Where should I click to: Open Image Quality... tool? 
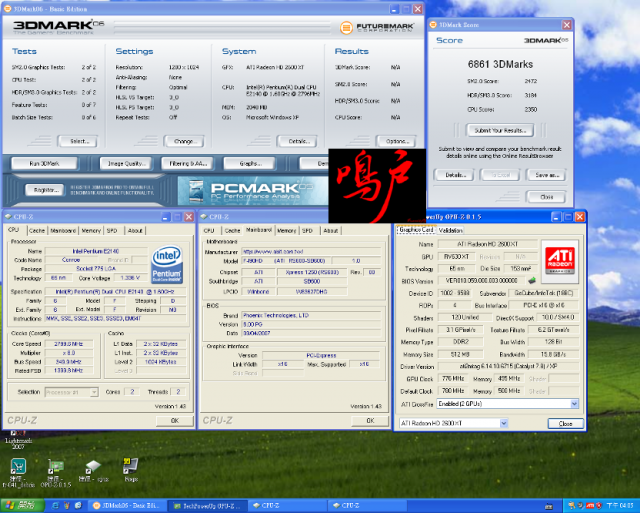126,164
